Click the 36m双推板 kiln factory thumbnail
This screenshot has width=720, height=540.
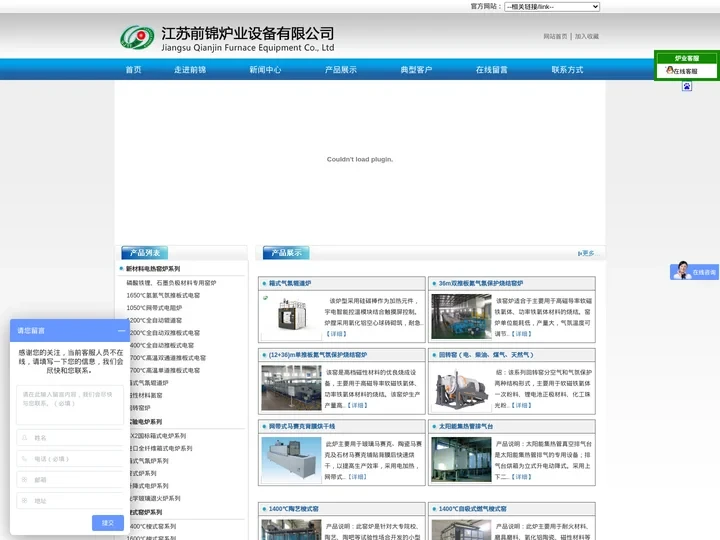(x=461, y=316)
